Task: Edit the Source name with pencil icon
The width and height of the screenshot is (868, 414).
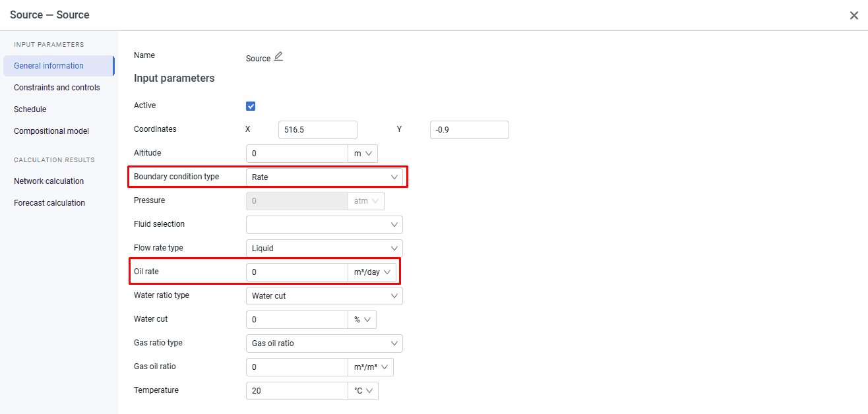Action: pos(278,57)
